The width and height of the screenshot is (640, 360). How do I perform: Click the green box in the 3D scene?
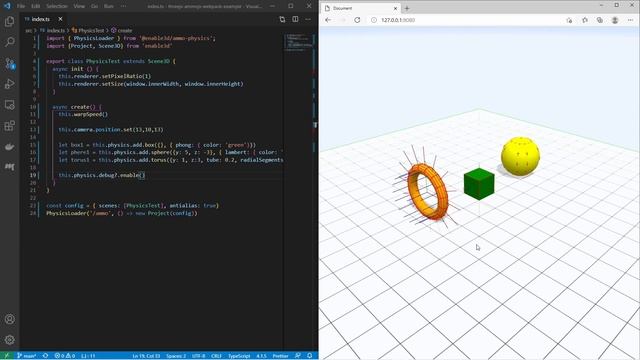point(479,184)
